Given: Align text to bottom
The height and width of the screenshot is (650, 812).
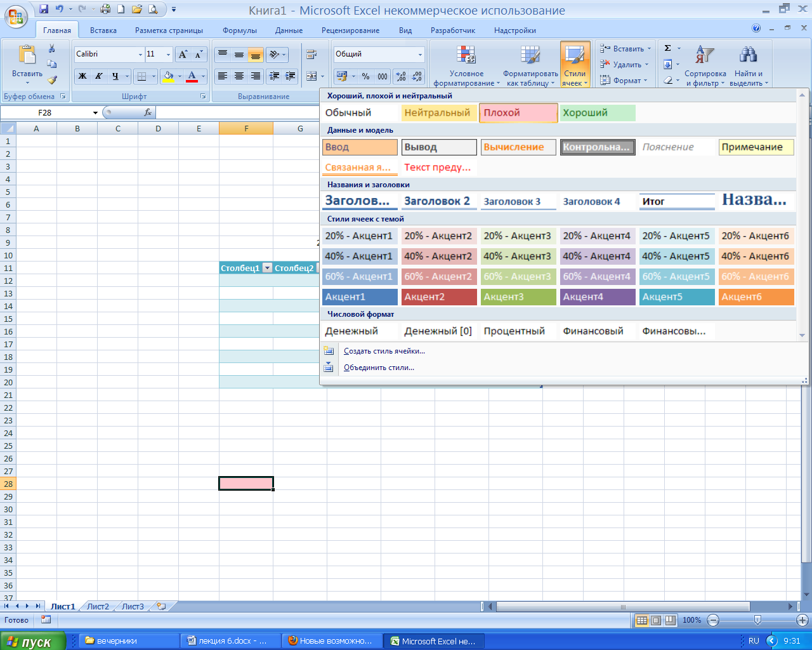Looking at the screenshot, I should (x=256, y=55).
